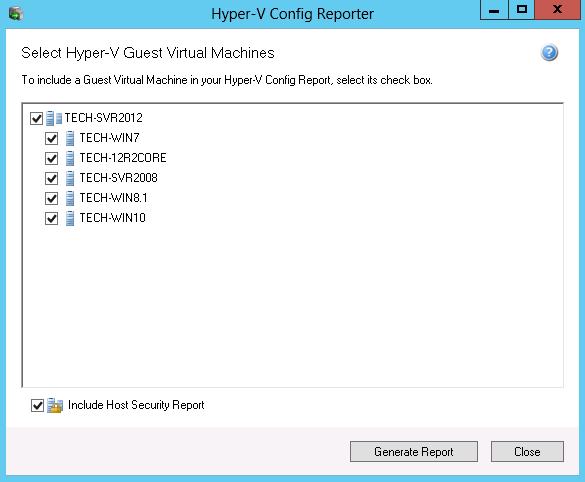Maximize the Hyper-V Config Reporter window
Image resolution: width=585 pixels, height=482 pixels.
click(522, 10)
